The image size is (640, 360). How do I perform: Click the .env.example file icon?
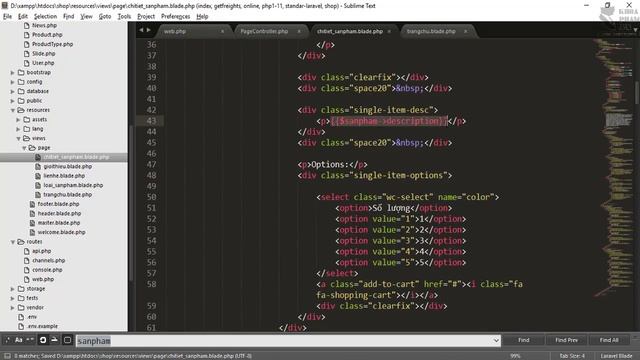tap(21, 326)
